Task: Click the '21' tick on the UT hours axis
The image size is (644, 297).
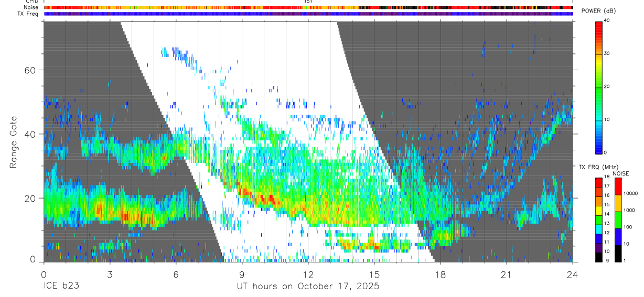Action: tap(507, 274)
